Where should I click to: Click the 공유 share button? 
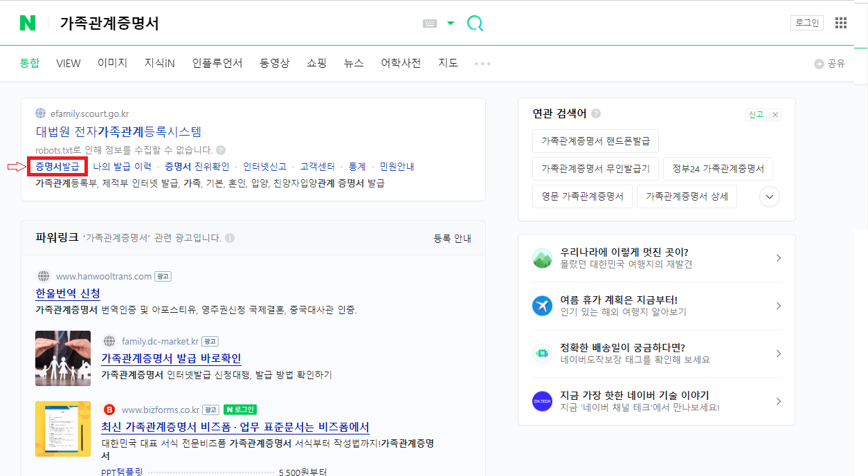(830, 64)
